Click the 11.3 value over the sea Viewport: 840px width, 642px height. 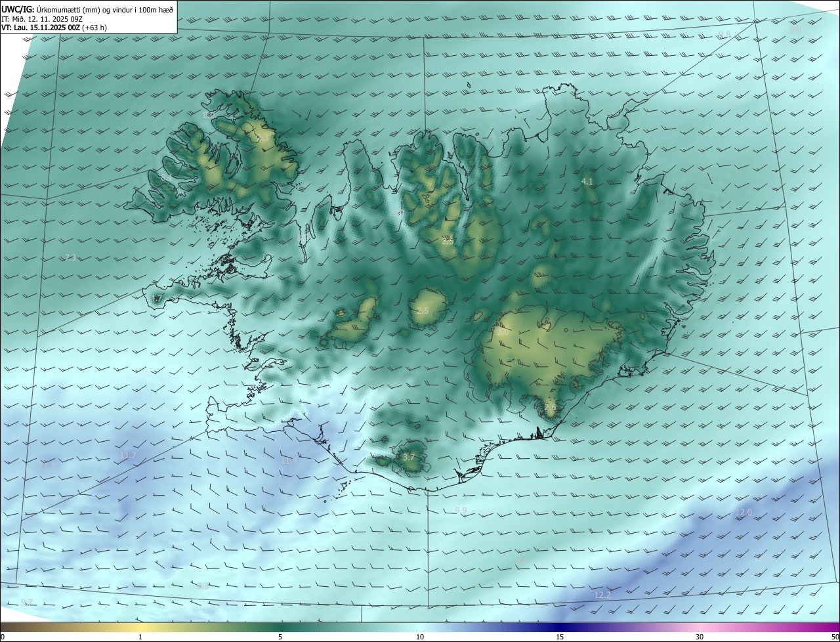pos(47,465)
